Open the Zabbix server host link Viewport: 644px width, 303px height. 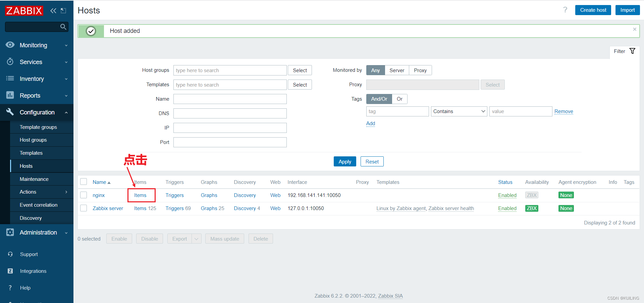108,208
